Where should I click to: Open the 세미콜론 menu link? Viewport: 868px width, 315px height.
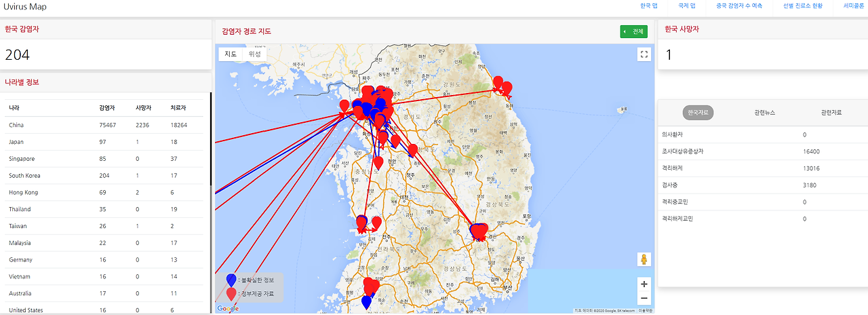(854, 5)
